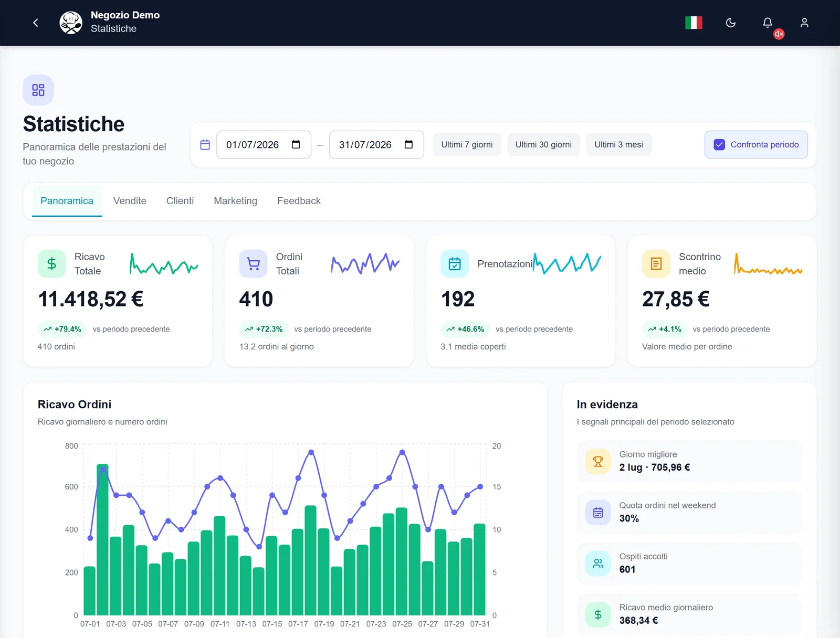The image size is (840, 638).
Task: Click the tallest green bar on 07-02
Action: coord(103,539)
